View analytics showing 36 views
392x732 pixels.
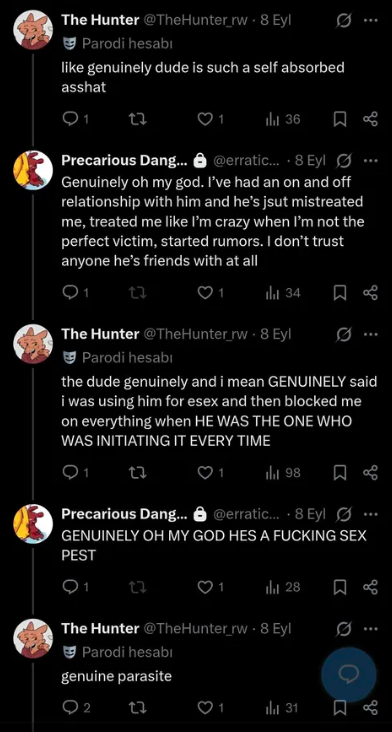pos(283,120)
